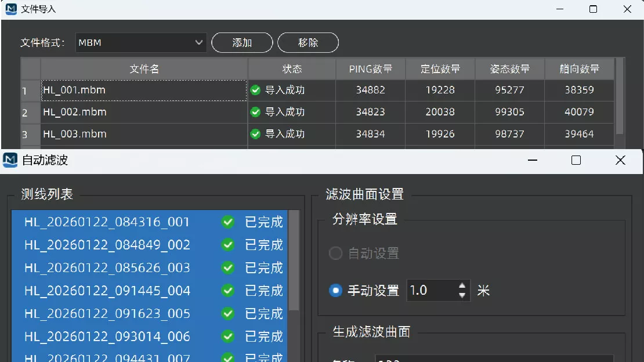Click green success icon for HL_003.mbm
This screenshot has height=362, width=644.
255,134
